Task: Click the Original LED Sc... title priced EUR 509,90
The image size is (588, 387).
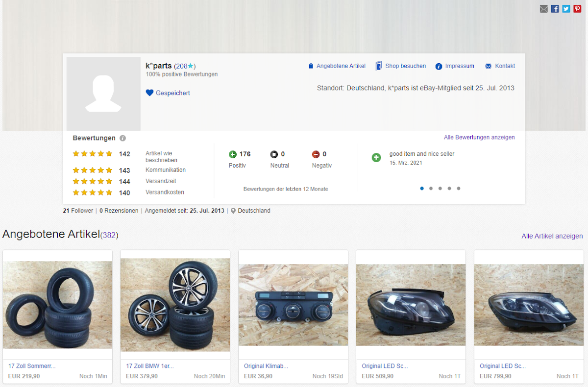Action: (x=385, y=366)
